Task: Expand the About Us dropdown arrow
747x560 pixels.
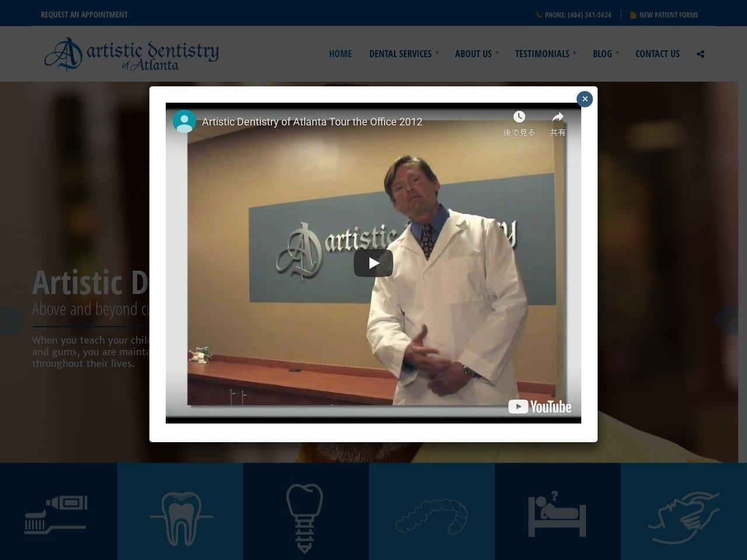Action: pos(497,52)
